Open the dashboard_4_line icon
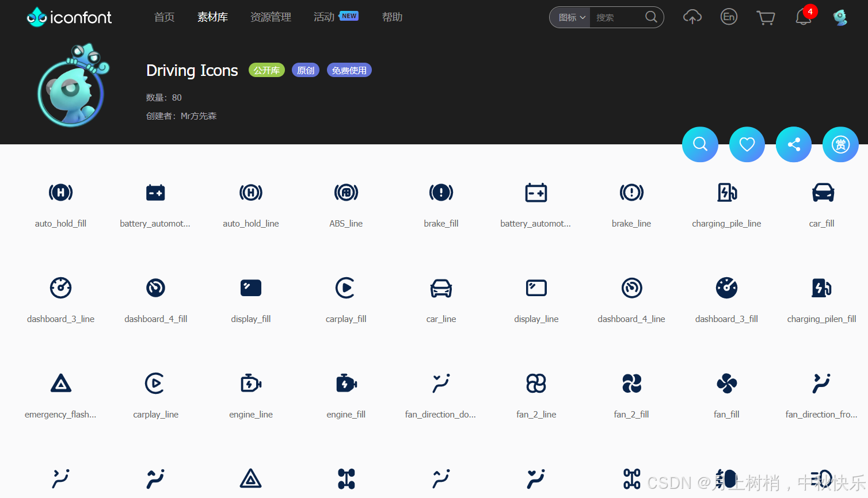The height and width of the screenshot is (498, 868). click(x=631, y=288)
